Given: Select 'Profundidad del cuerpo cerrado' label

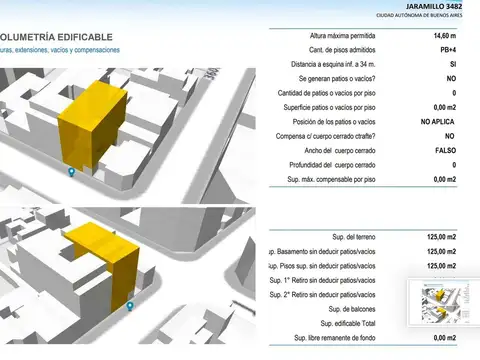Looking at the screenshot, I should click(x=332, y=165).
